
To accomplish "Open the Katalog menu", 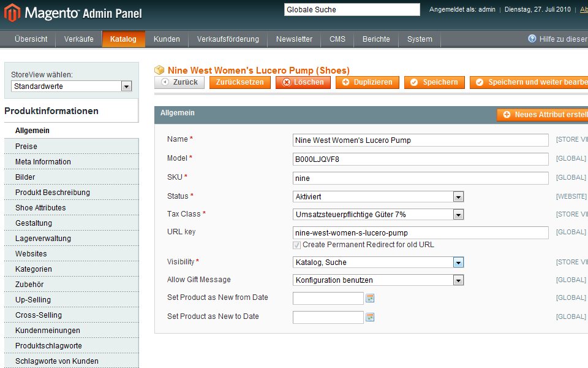I will (x=123, y=39).
